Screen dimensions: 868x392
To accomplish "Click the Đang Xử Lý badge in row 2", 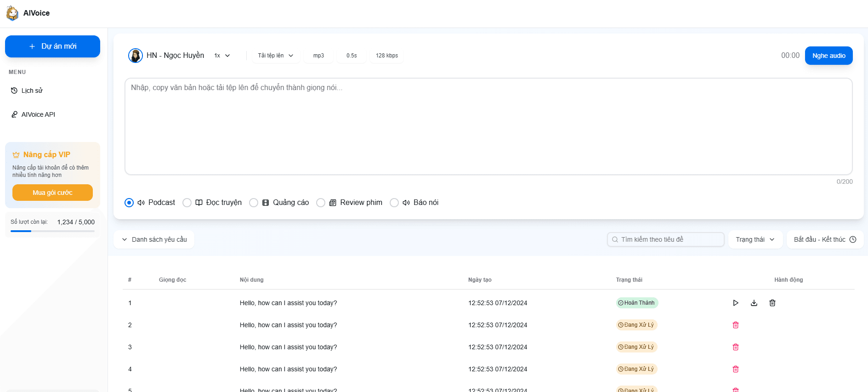I will (636, 325).
